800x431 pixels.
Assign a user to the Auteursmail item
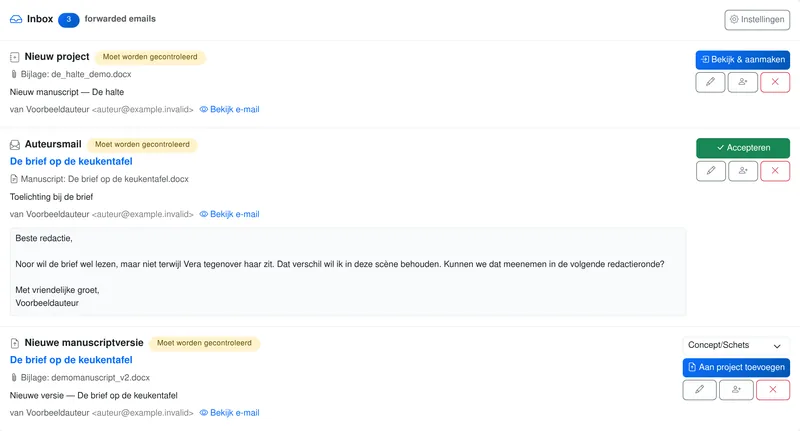(743, 171)
